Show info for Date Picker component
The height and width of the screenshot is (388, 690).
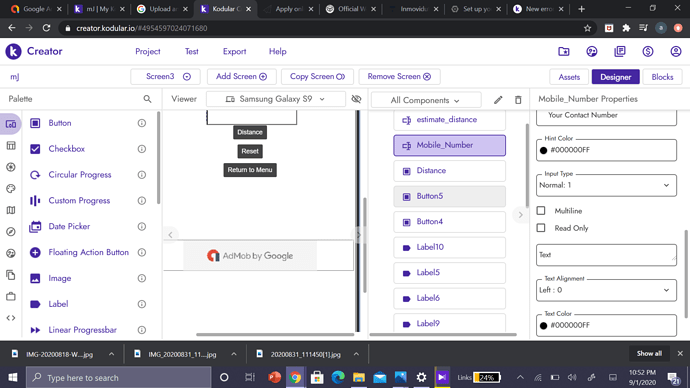click(142, 227)
